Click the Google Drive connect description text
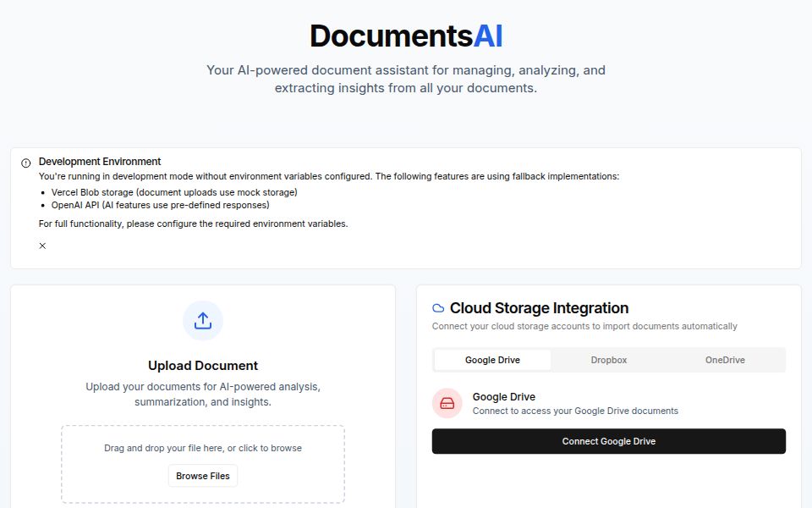 point(575,411)
